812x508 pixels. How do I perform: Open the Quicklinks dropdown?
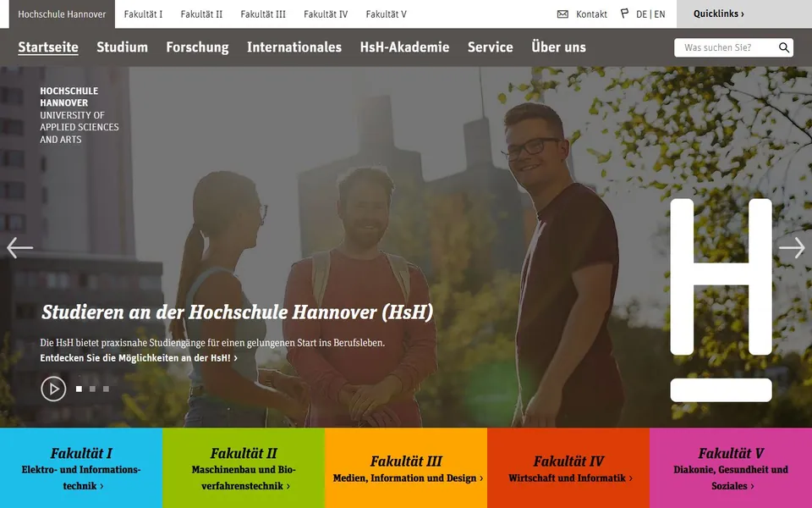pos(744,14)
